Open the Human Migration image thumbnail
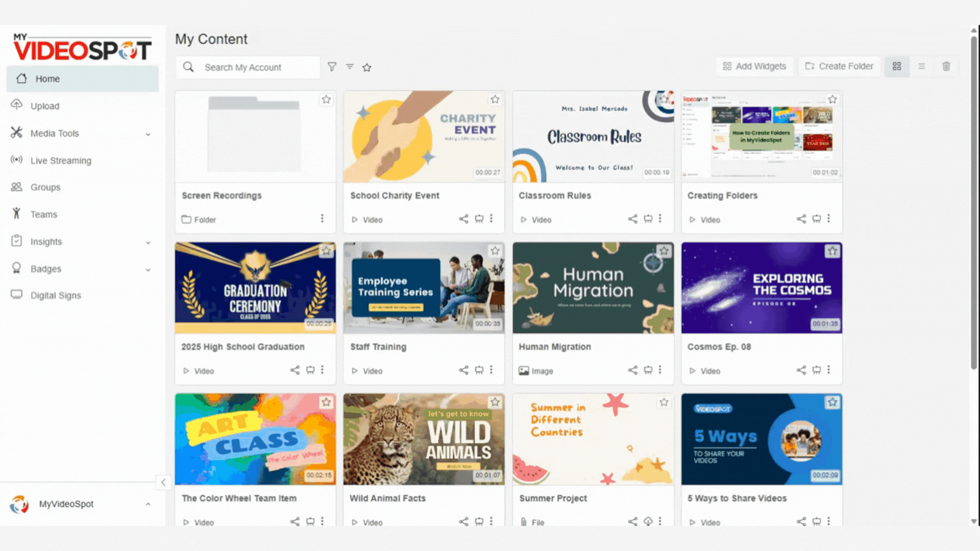980x551 pixels. pos(593,288)
